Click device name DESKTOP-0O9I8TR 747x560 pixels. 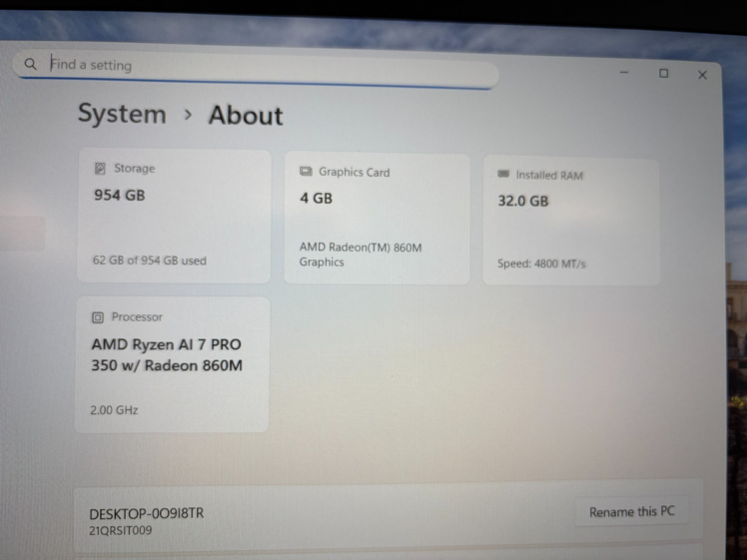147,514
